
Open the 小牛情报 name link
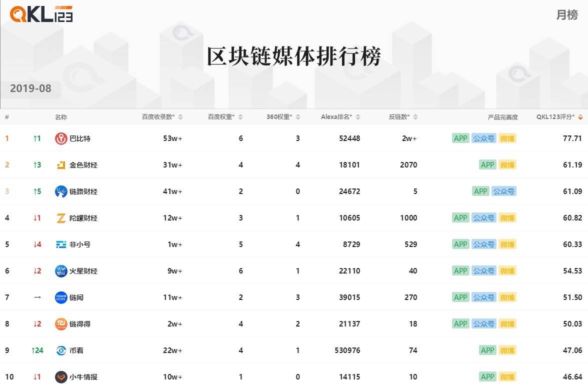pyautogui.click(x=83, y=377)
